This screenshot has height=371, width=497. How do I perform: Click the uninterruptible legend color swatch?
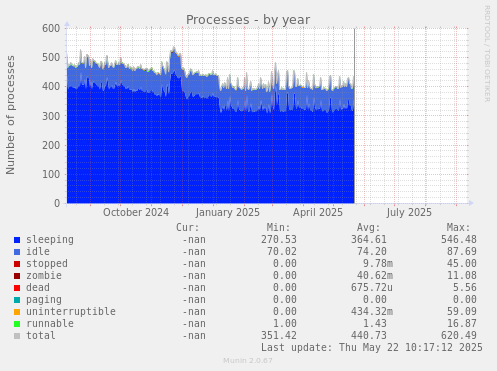(17, 312)
